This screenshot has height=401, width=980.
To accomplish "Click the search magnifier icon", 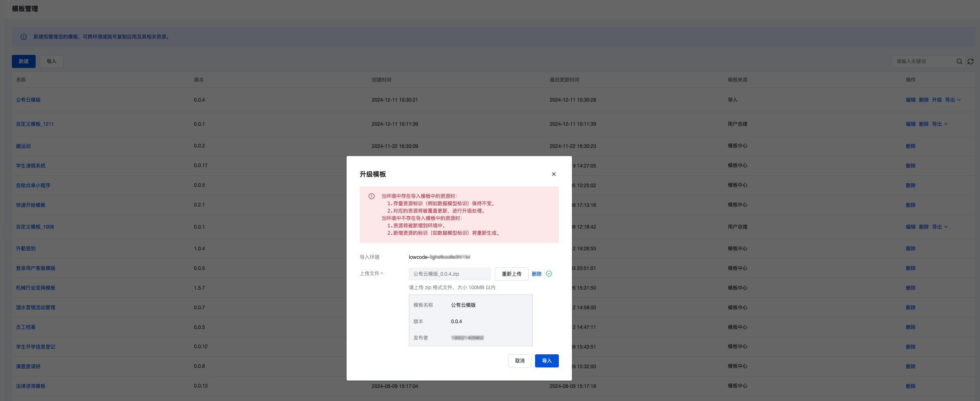I will [x=959, y=61].
